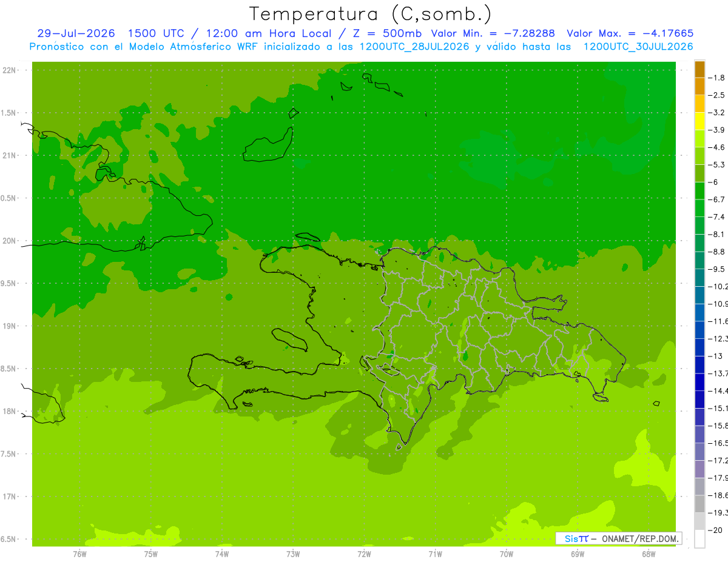Click the '18N' latitude label

coord(10,411)
